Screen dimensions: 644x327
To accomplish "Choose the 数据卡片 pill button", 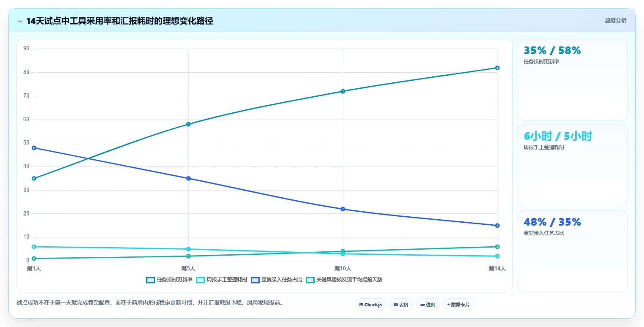I will [458, 305].
